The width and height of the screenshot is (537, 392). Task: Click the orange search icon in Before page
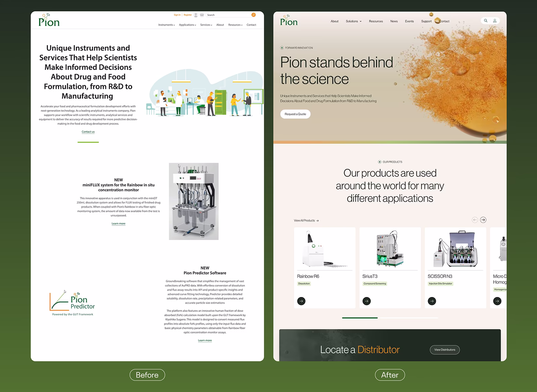click(253, 15)
